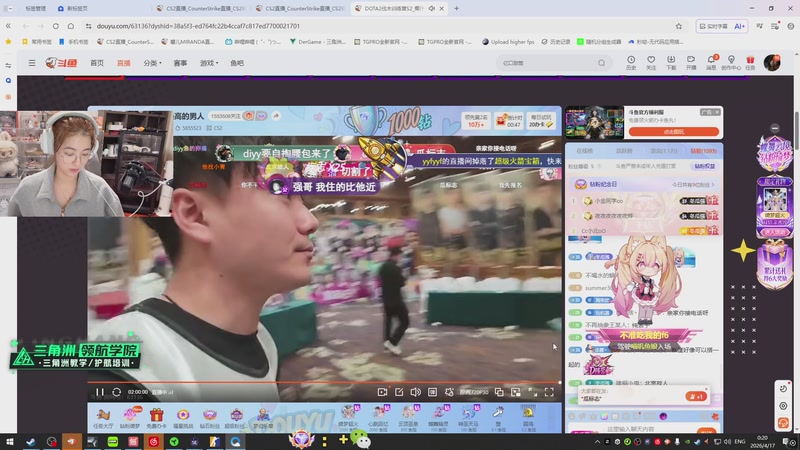The height and width of the screenshot is (450, 800).
Task: Expand the 钻粉纪念日 banner arrow
Action: 713,184
